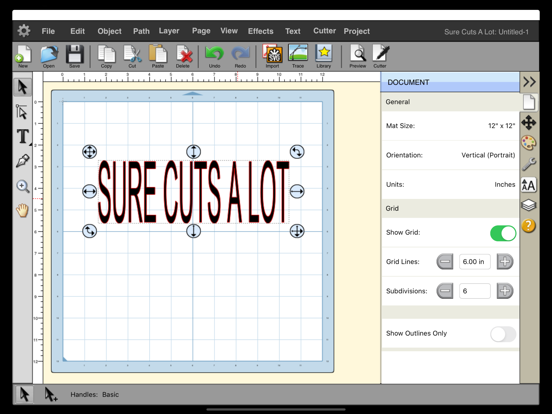Open the Text AA panel

[x=529, y=185]
